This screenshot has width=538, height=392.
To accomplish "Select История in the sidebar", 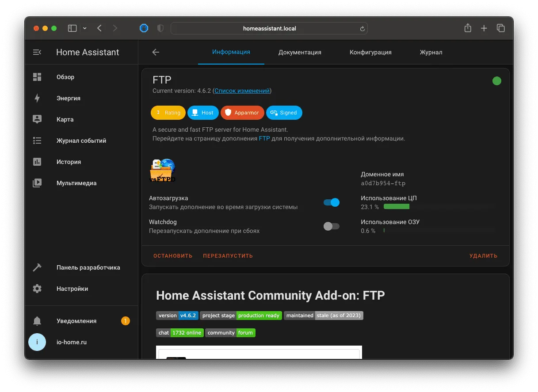I will (81, 162).
